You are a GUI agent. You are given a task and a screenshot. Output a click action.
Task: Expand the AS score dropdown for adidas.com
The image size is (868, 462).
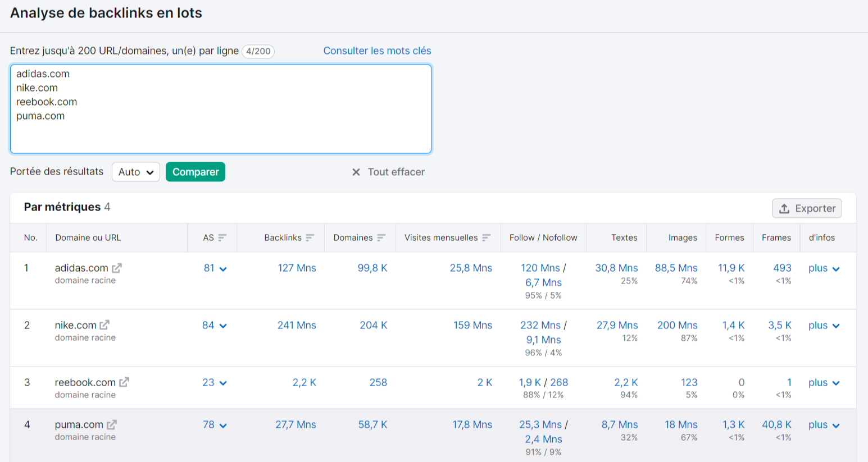click(223, 269)
